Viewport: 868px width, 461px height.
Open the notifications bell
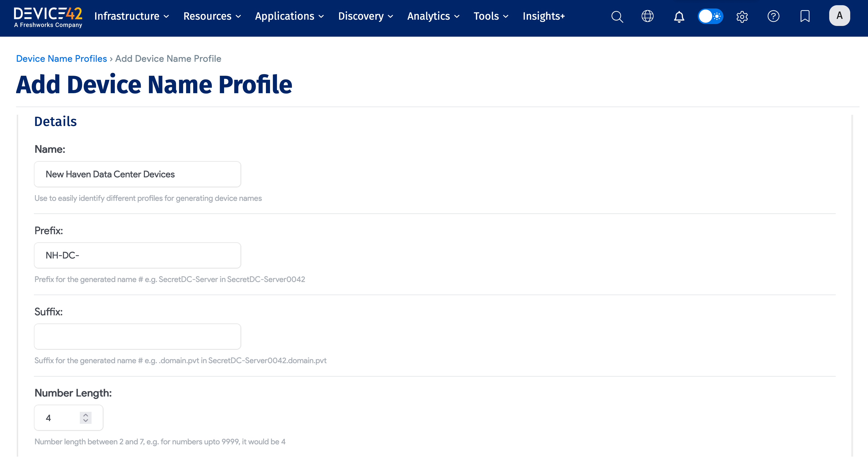(679, 16)
